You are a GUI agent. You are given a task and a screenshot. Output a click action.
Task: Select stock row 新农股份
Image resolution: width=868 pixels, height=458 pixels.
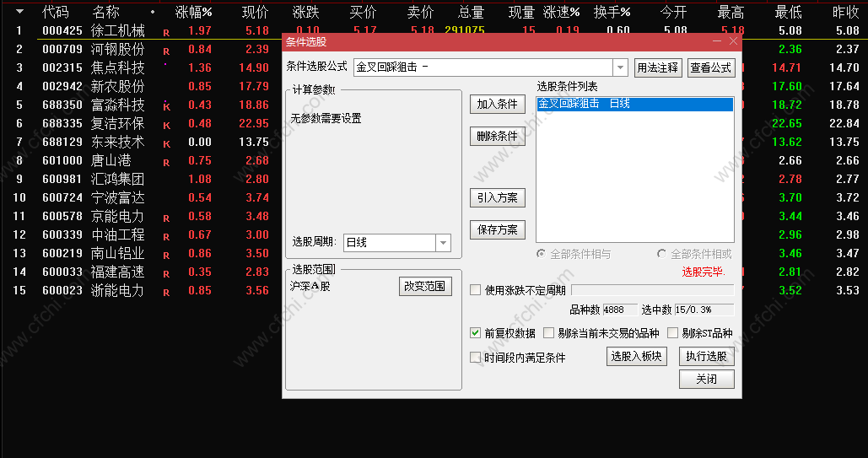coord(118,86)
